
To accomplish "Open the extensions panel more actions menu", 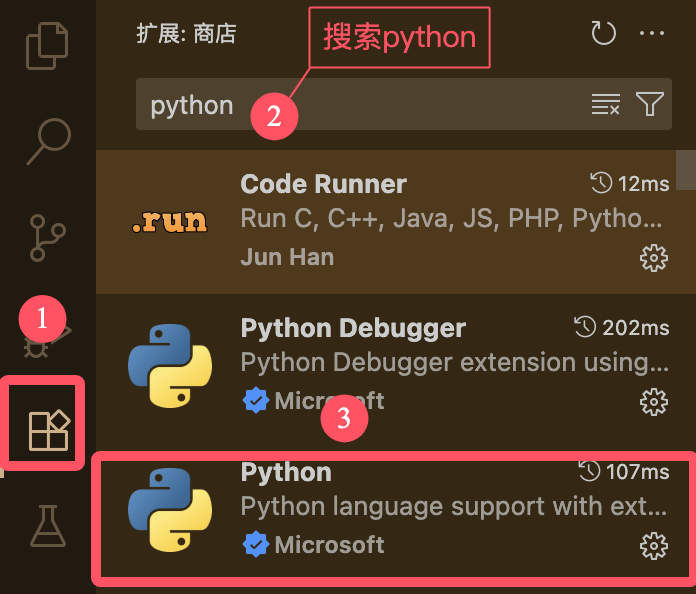I will (652, 33).
